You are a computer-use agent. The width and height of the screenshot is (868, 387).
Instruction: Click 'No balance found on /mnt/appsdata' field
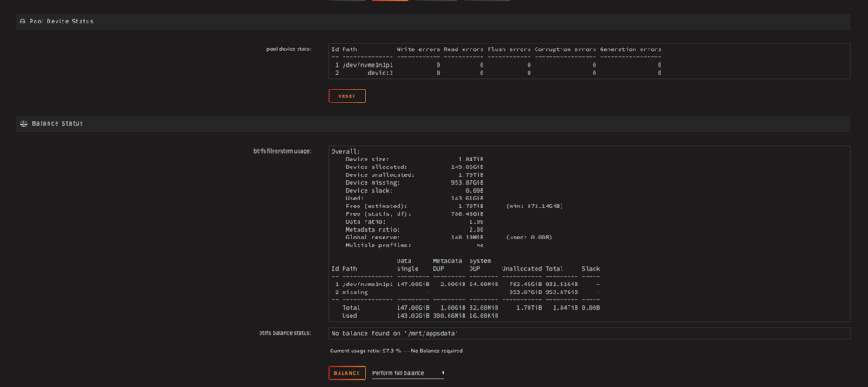pos(589,333)
